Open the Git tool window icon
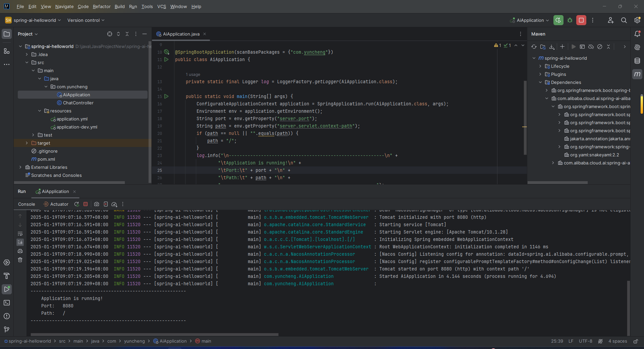This screenshot has height=349, width=644. tap(7, 330)
